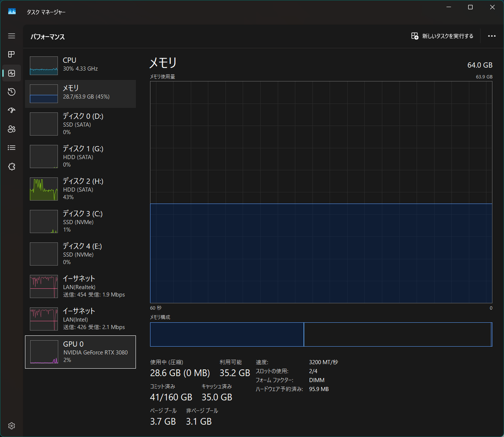Viewport: 504px width, 437px height.
Task: Click the 41/160 GB committed value
Action: click(x=171, y=397)
